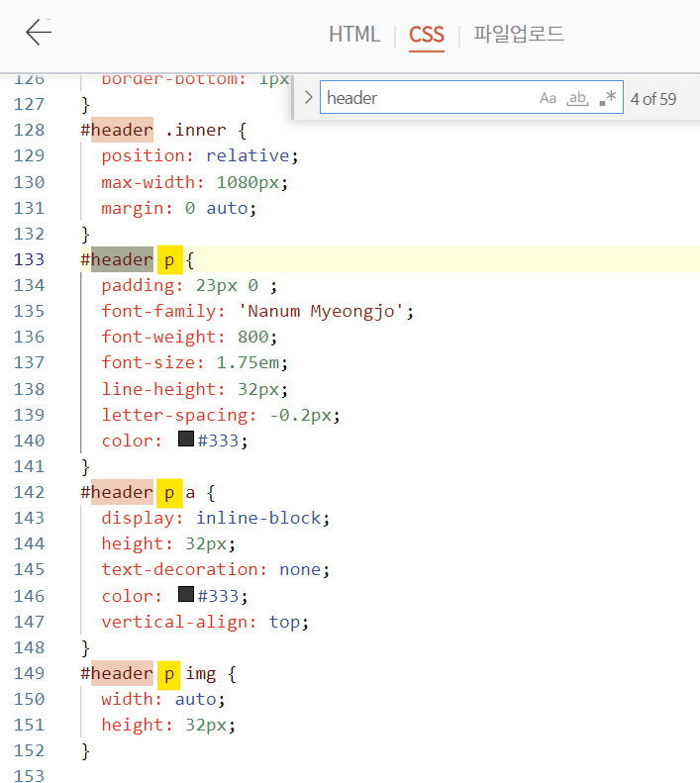This screenshot has height=783, width=700.
Task: Click 'font-weight: 800;' declaration
Action: tap(189, 338)
